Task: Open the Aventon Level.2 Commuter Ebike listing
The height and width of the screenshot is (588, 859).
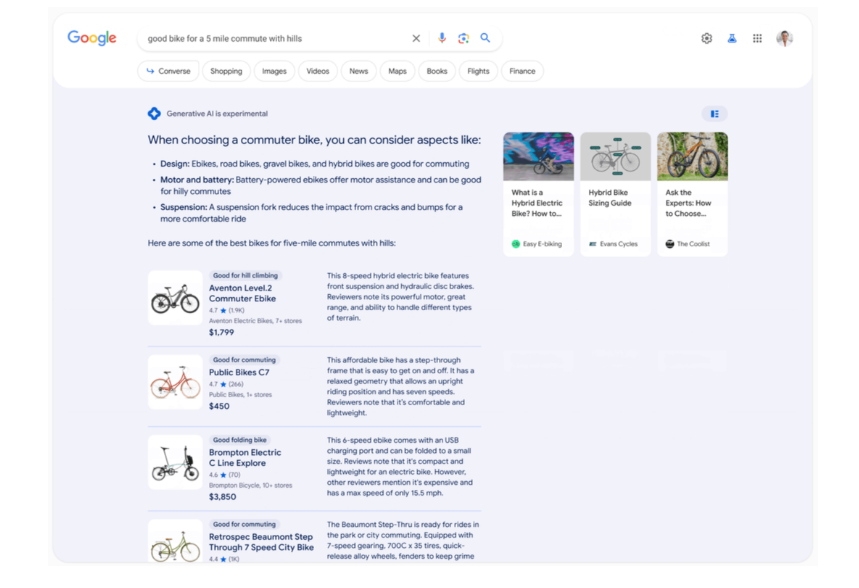Action: point(242,293)
